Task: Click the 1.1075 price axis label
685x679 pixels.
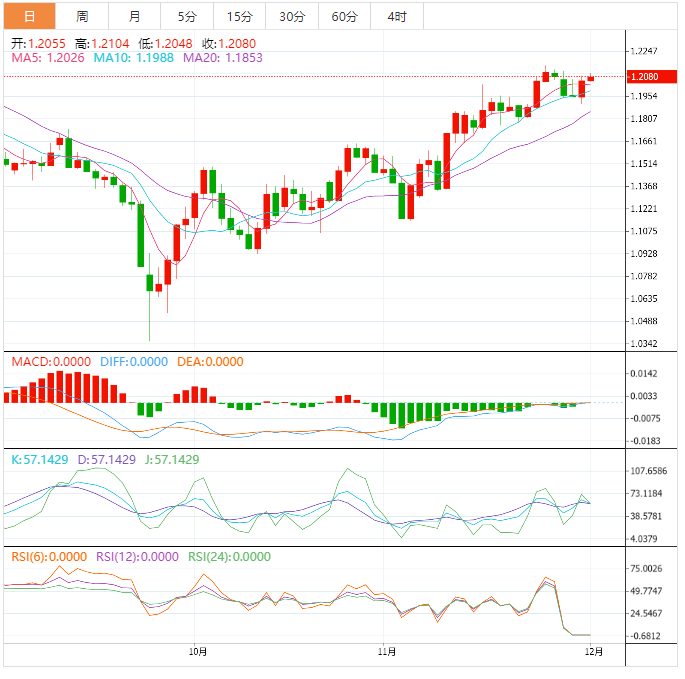Action: [x=643, y=231]
